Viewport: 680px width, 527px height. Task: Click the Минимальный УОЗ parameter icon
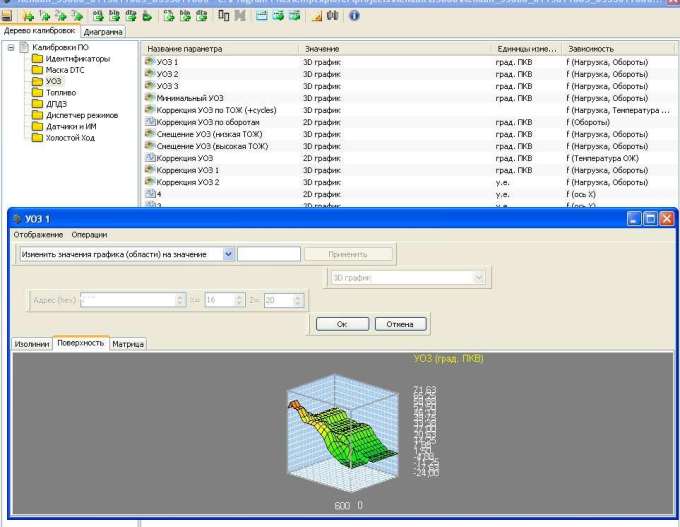[150, 98]
